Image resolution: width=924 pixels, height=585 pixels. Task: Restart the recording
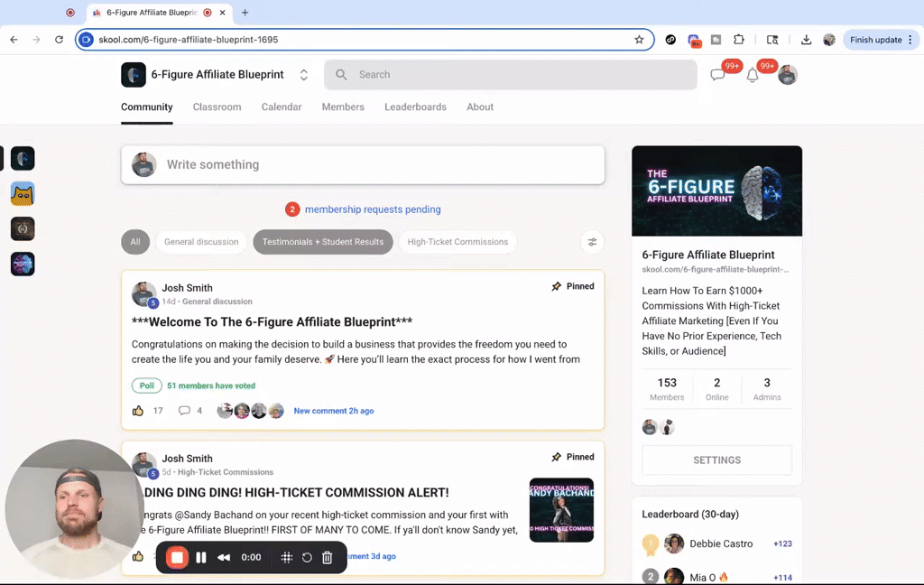[x=307, y=557]
